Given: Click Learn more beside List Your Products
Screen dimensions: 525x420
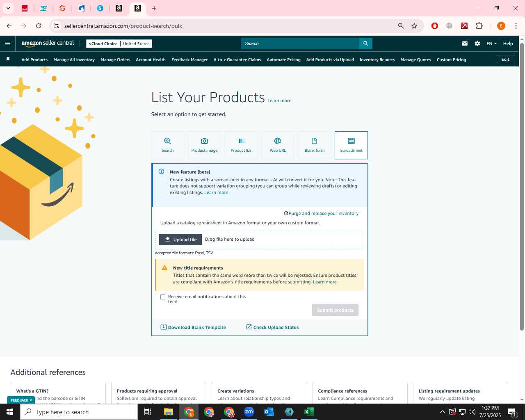Looking at the screenshot, I should click(x=279, y=100).
